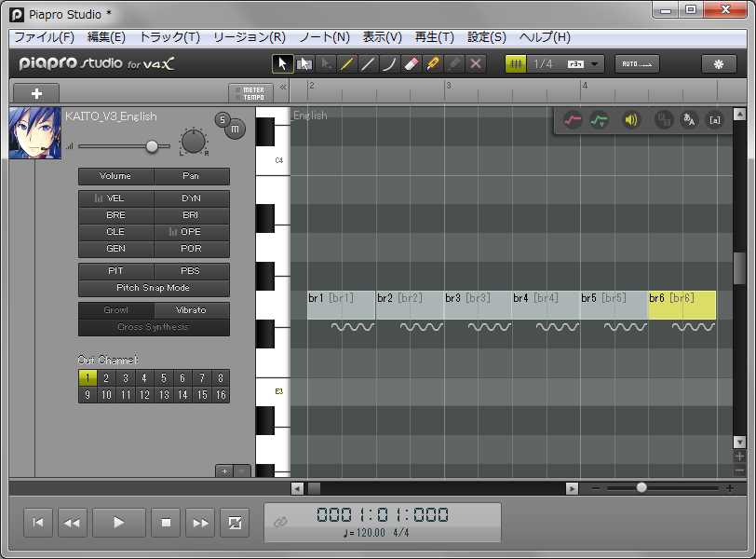
Task: Toggle the AUTO scroll button
Action: (637, 64)
